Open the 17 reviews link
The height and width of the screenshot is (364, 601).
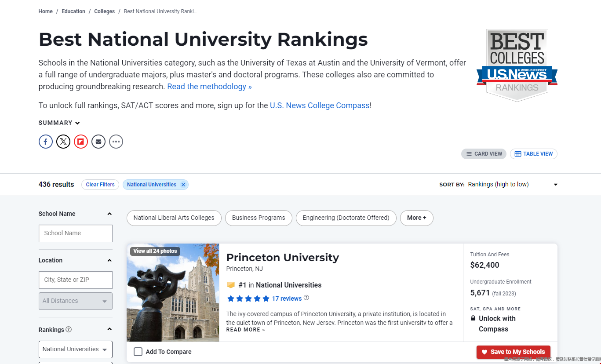(287, 298)
